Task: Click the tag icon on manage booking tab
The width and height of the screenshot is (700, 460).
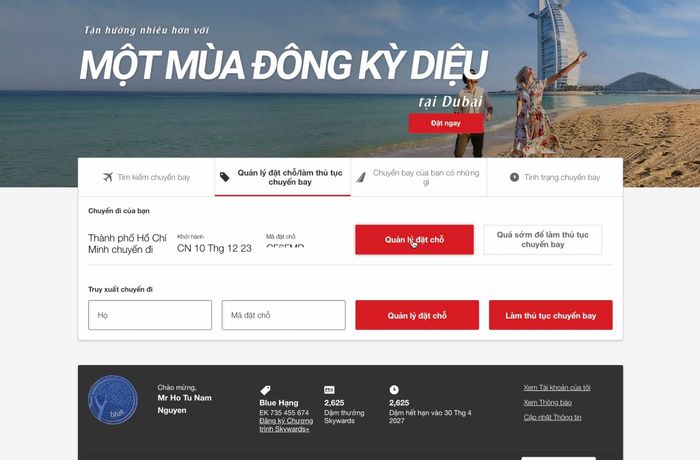Action: point(225,177)
